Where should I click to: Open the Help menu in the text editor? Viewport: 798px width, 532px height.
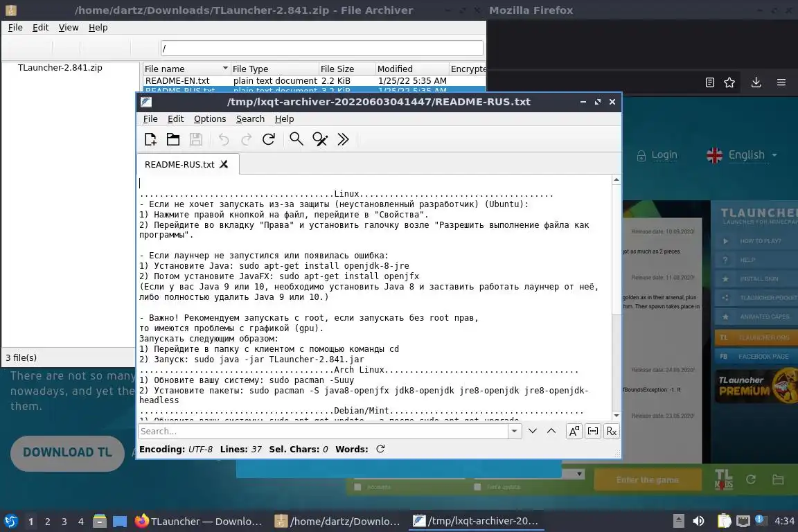tap(285, 118)
